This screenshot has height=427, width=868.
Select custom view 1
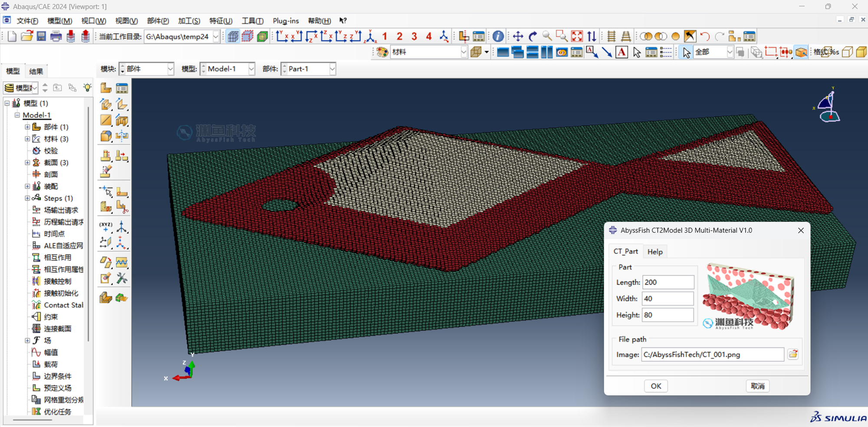385,36
